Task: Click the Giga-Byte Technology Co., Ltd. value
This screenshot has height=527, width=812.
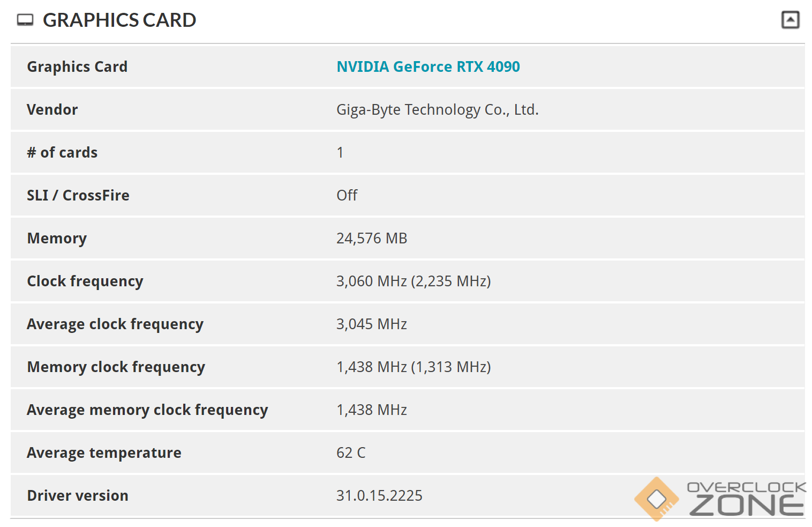Action: click(437, 109)
